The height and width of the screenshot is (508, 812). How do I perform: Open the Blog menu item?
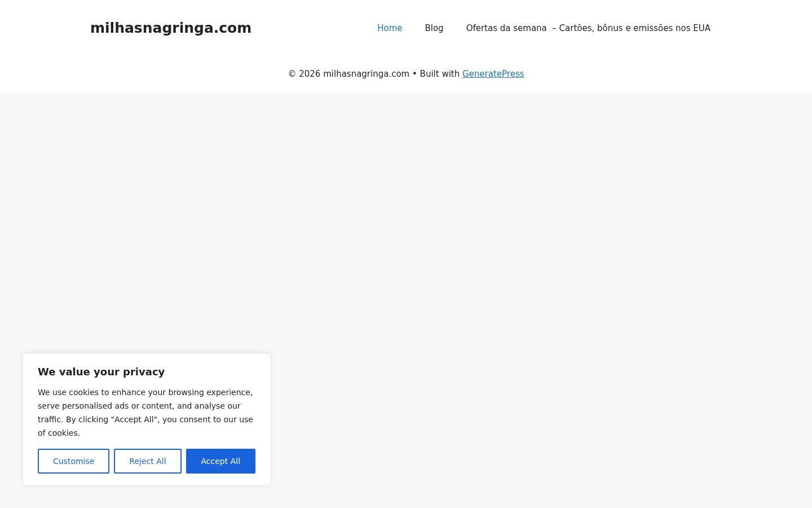click(434, 28)
